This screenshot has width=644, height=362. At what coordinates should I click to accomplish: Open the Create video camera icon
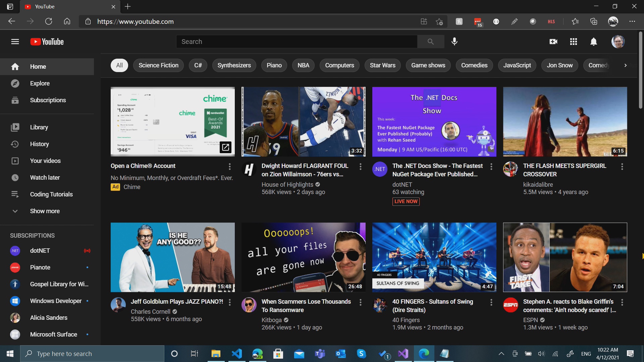pyautogui.click(x=553, y=42)
